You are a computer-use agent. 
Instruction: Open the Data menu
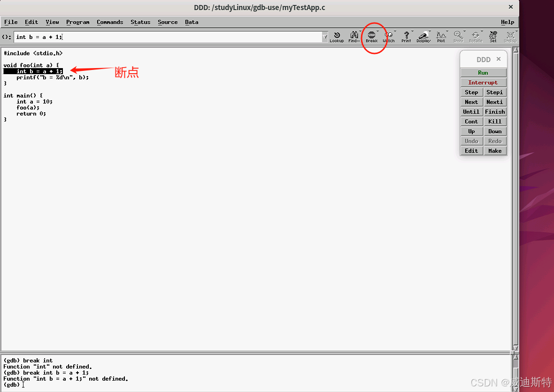point(192,22)
